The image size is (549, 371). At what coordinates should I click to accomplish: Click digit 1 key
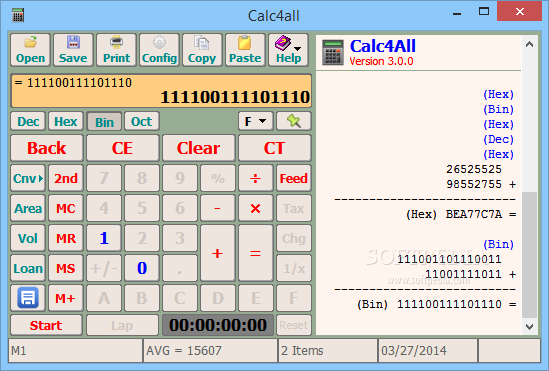[104, 238]
